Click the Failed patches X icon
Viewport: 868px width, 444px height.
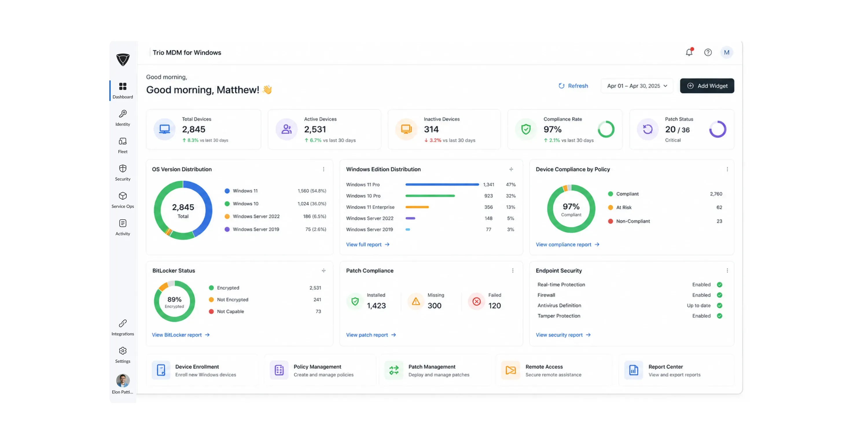coord(477,301)
